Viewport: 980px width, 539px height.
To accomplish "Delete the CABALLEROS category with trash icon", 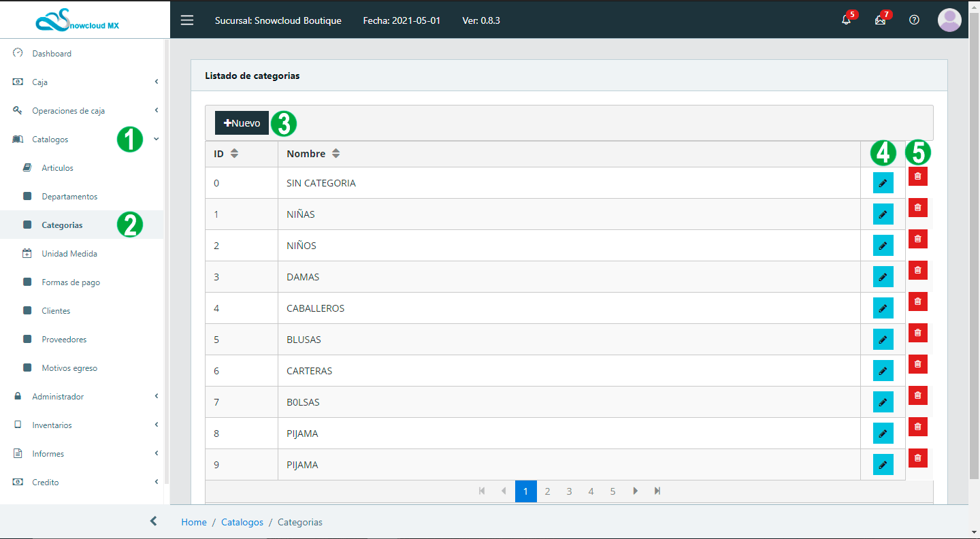I will (x=917, y=301).
